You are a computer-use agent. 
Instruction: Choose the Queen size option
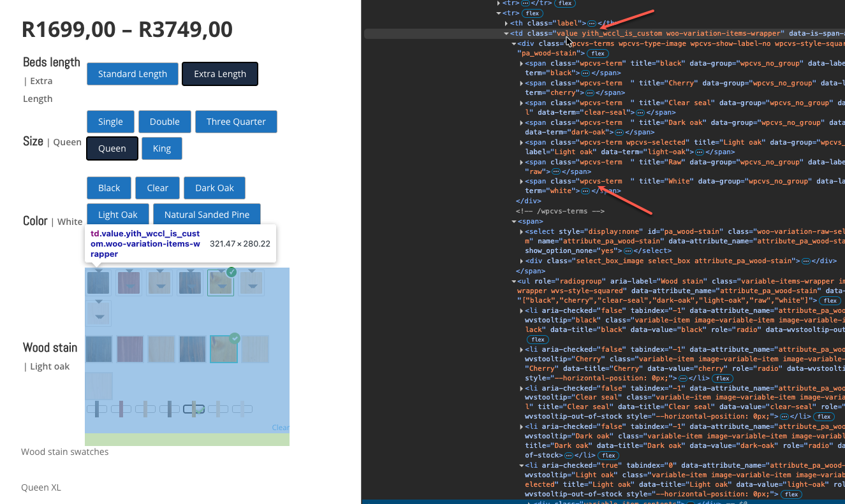click(x=112, y=148)
